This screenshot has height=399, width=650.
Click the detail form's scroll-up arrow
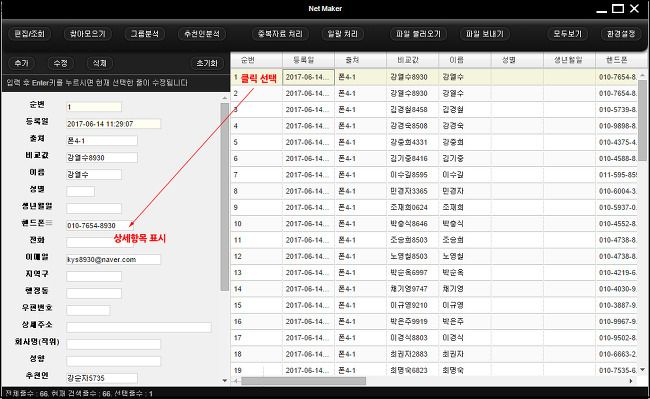pyautogui.click(x=225, y=98)
